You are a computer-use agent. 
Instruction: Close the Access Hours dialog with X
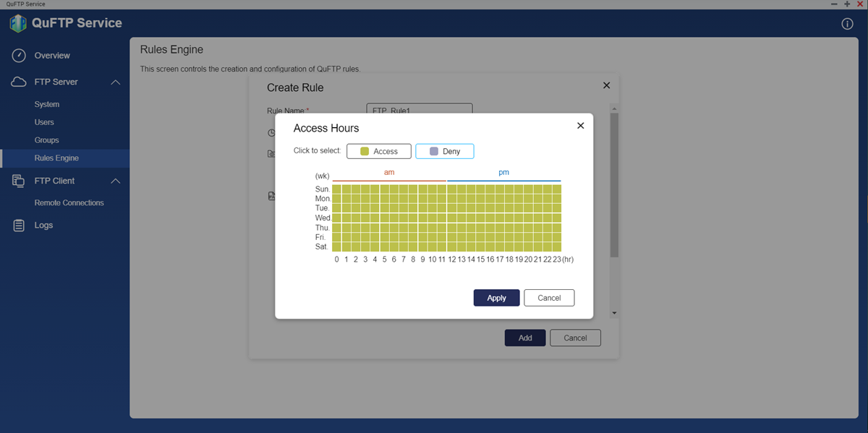[580, 126]
